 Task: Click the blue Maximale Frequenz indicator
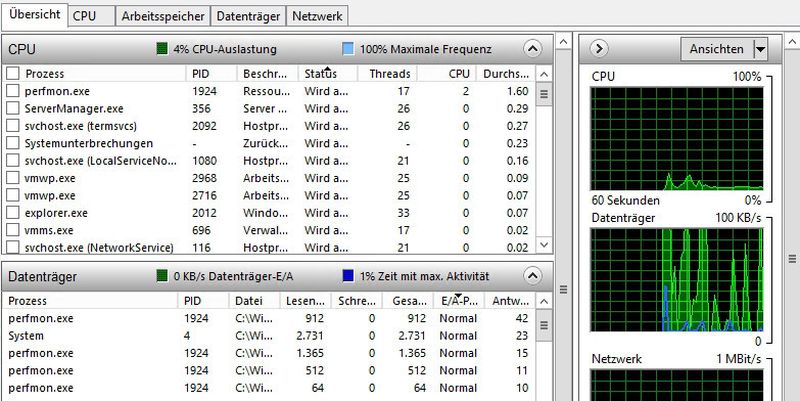pyautogui.click(x=348, y=49)
